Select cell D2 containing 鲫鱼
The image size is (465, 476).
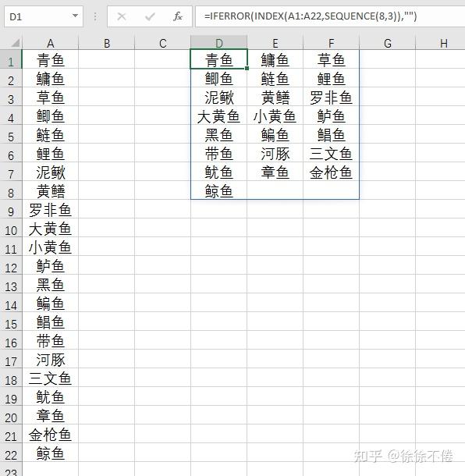point(218,78)
